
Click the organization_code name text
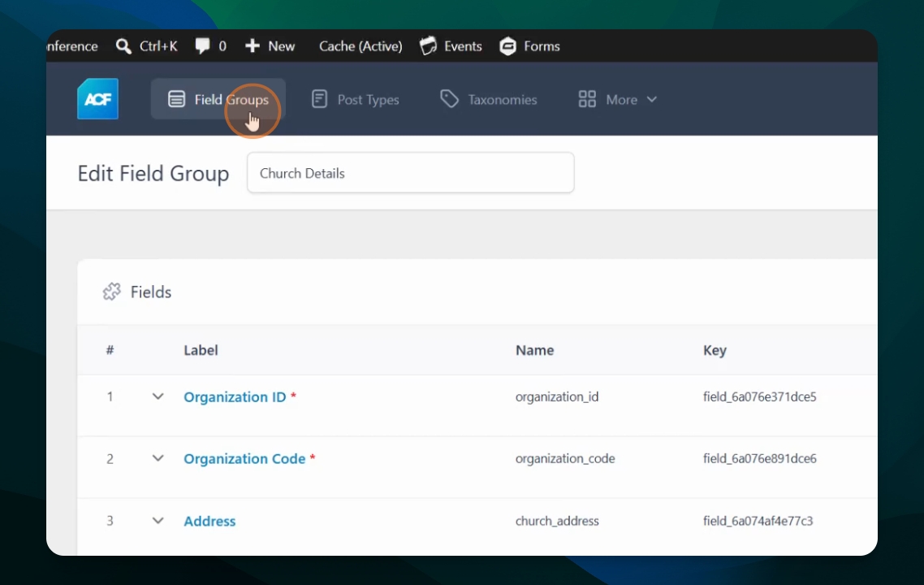coord(565,459)
